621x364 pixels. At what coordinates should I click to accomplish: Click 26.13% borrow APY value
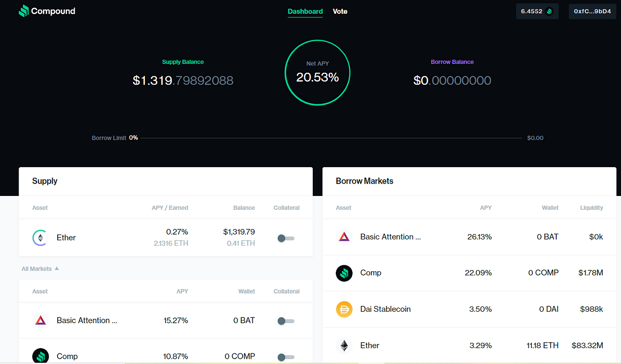[x=480, y=237]
